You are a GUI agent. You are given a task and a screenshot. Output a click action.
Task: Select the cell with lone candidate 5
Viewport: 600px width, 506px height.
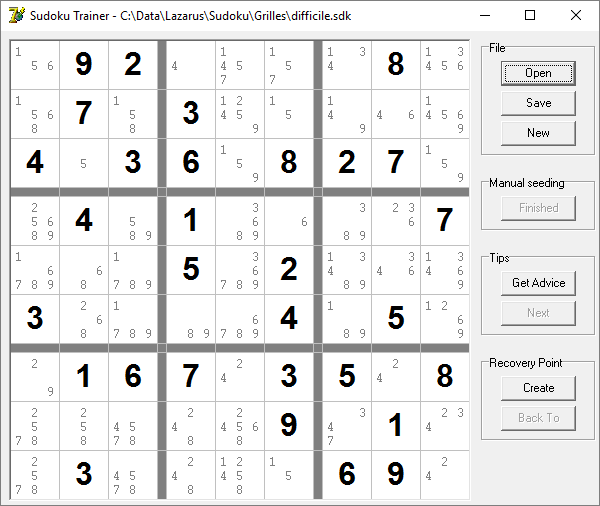click(84, 162)
